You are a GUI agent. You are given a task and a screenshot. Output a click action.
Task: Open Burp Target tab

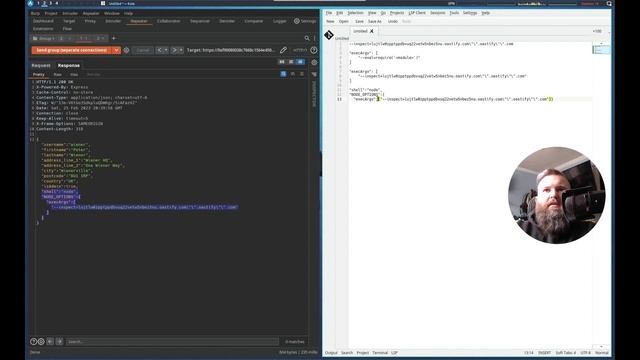tap(69, 21)
